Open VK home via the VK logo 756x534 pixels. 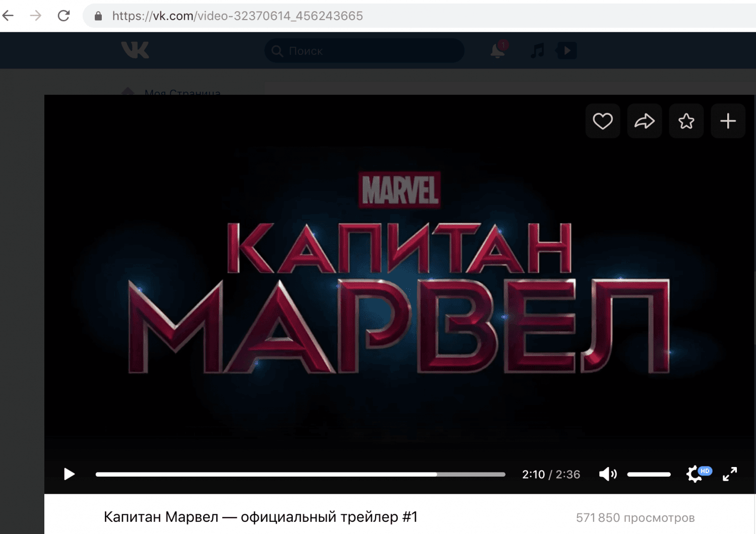(x=135, y=50)
